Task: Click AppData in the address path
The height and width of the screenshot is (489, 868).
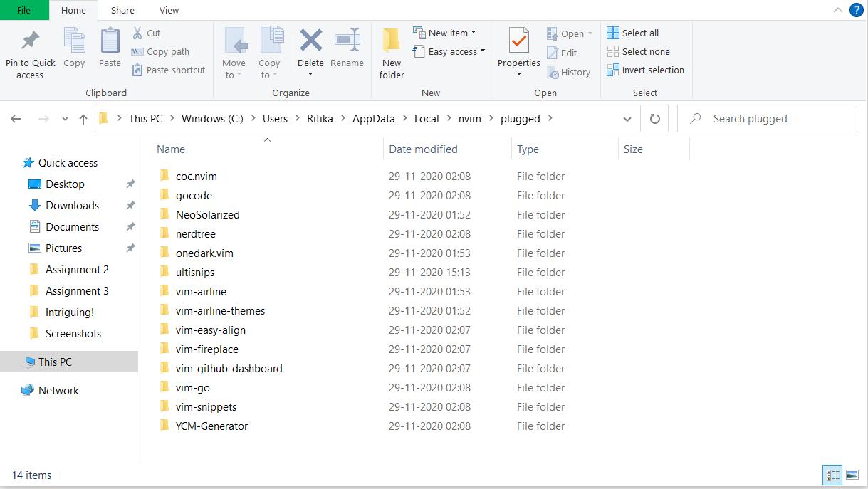Action: point(373,119)
